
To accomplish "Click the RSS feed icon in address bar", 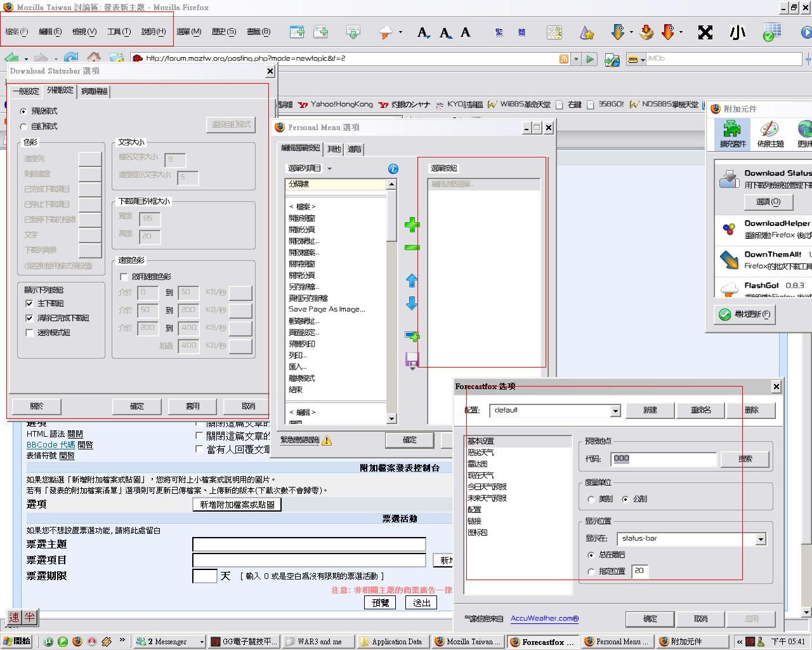I will pyautogui.click(x=563, y=59).
